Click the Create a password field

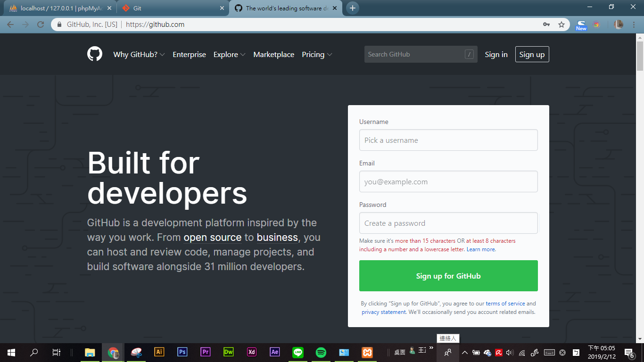click(448, 223)
